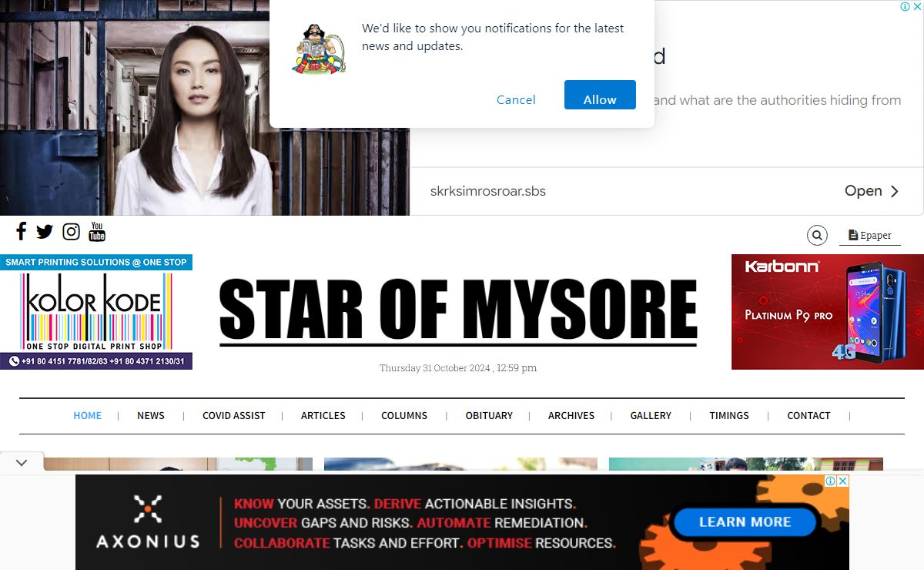The image size is (924, 570).
Task: Click the AdChoices info icon on top ad
Action: (x=906, y=7)
